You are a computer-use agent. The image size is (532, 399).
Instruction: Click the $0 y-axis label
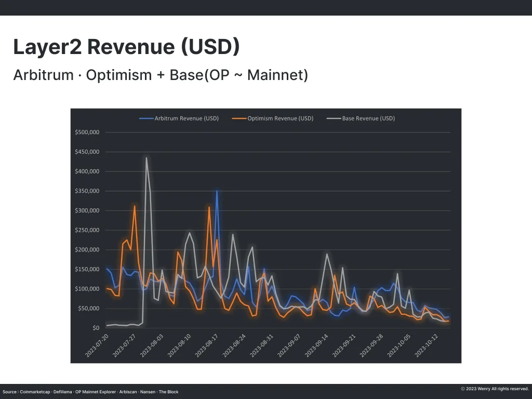[96, 328]
